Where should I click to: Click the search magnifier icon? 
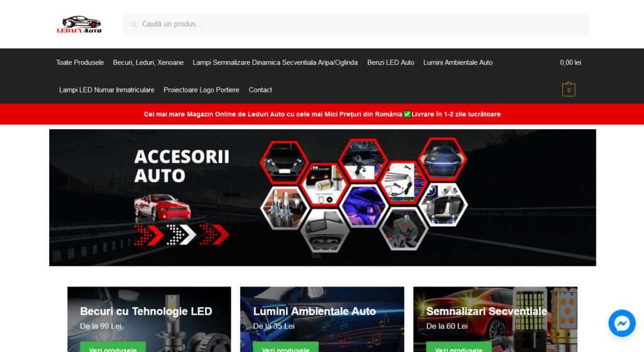(134, 25)
